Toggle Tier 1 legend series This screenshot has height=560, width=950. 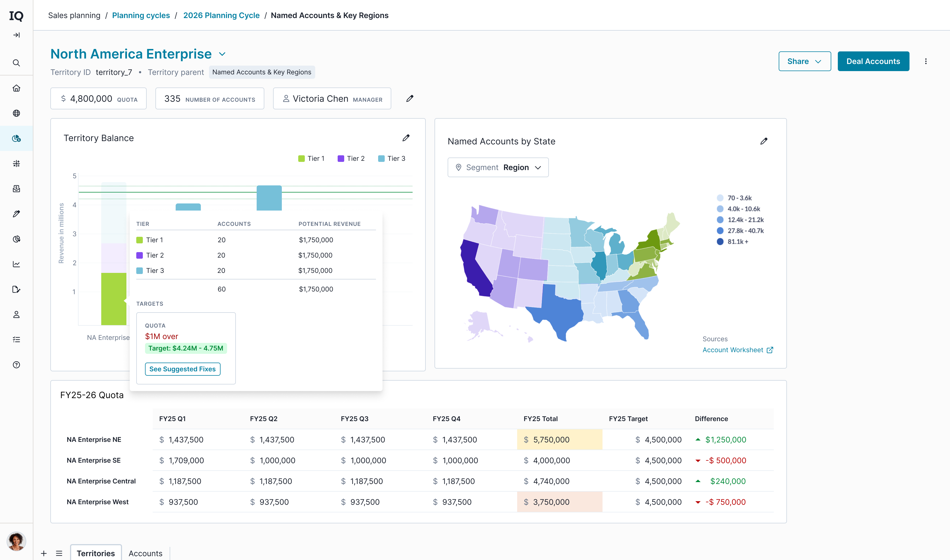coord(311,159)
